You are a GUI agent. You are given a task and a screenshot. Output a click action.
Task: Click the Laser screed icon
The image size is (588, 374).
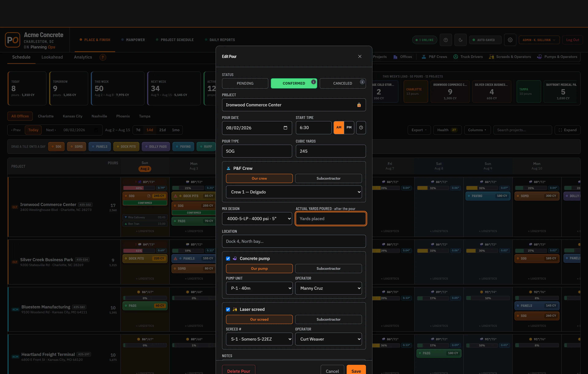click(235, 309)
